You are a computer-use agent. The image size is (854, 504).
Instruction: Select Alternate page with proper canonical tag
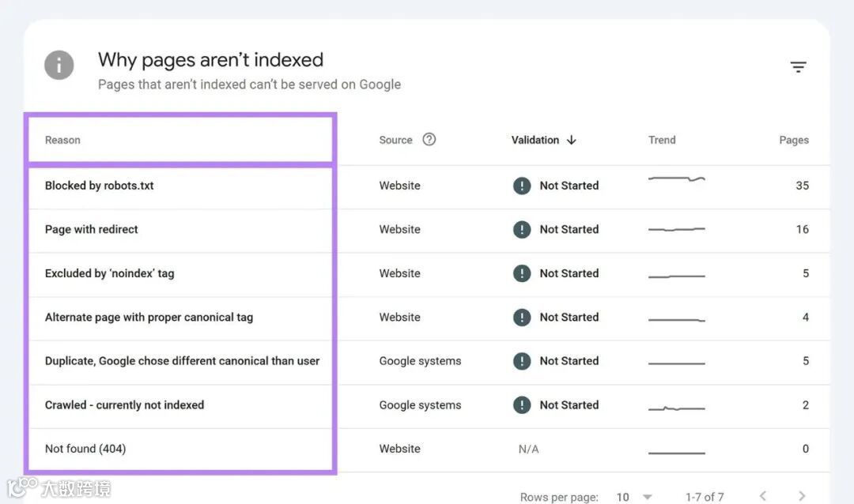pyautogui.click(x=149, y=318)
